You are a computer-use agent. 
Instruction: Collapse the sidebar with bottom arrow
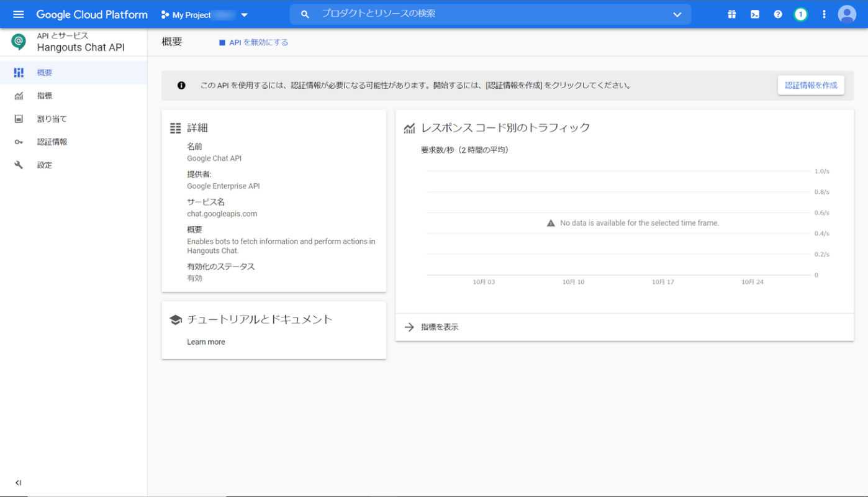(18, 483)
